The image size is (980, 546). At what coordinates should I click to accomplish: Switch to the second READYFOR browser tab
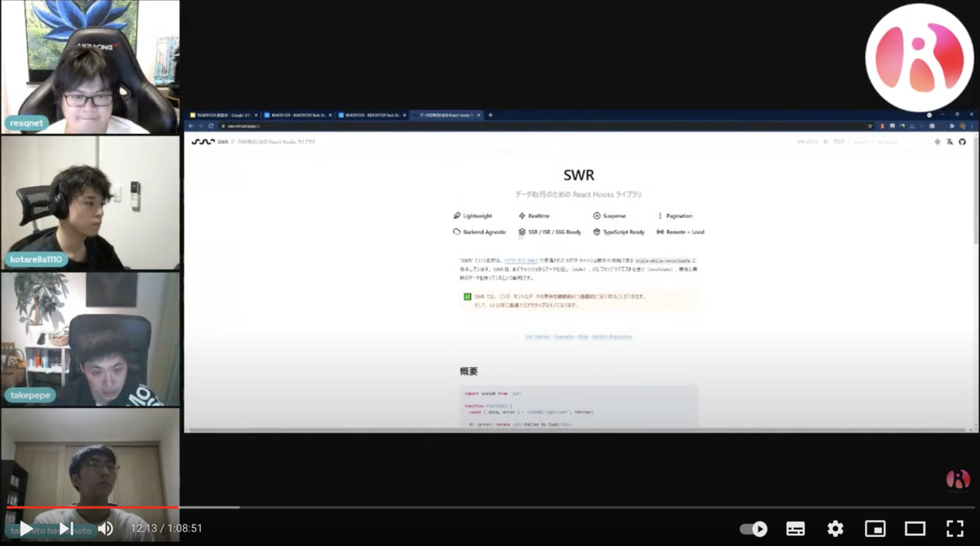297,115
